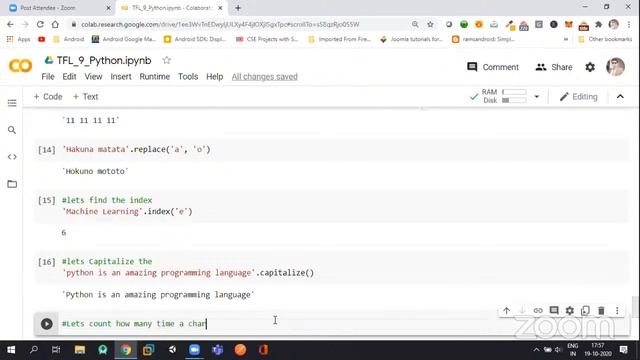Viewport: 640px width, 360px height.
Task: Show hidden system tray icons
Action: 536,350
